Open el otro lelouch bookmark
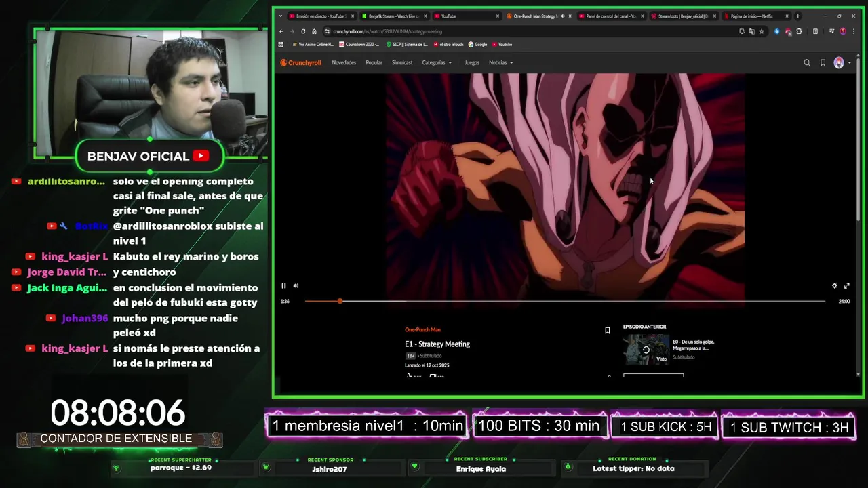 [448, 45]
